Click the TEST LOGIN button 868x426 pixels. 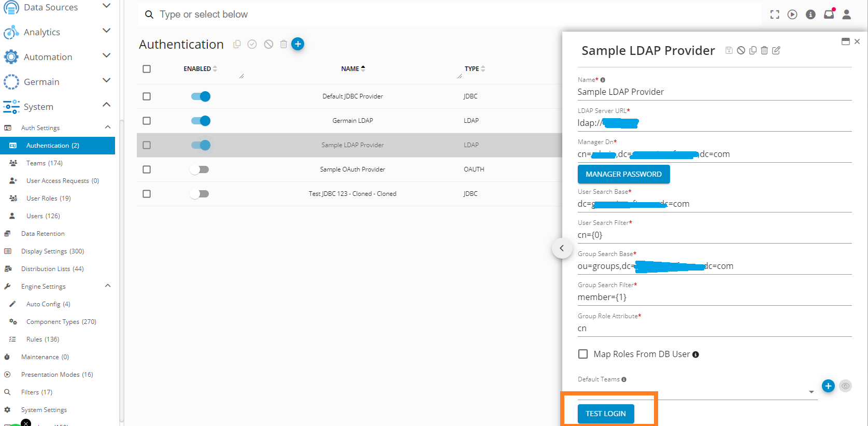click(x=606, y=414)
